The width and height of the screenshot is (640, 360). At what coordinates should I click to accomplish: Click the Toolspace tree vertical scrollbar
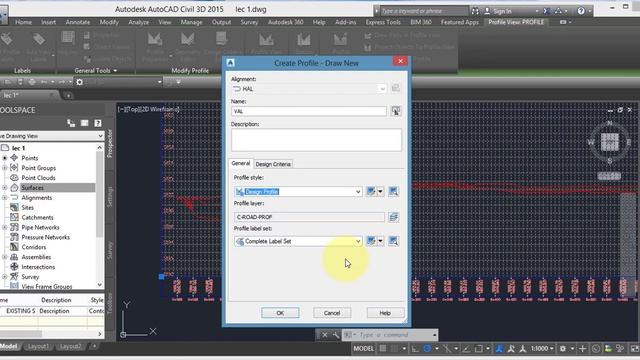click(x=100, y=216)
